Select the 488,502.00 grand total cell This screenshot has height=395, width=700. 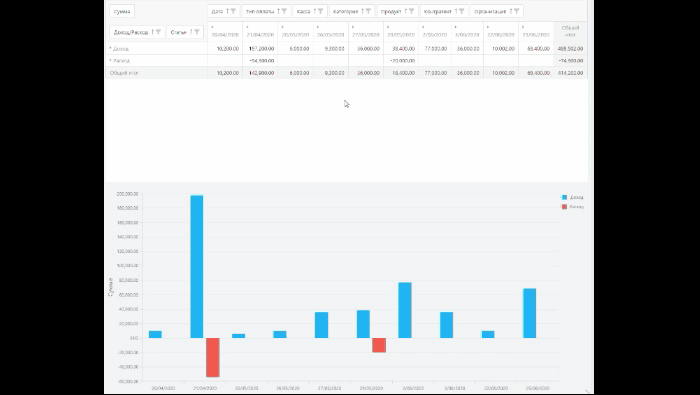[x=570, y=49]
